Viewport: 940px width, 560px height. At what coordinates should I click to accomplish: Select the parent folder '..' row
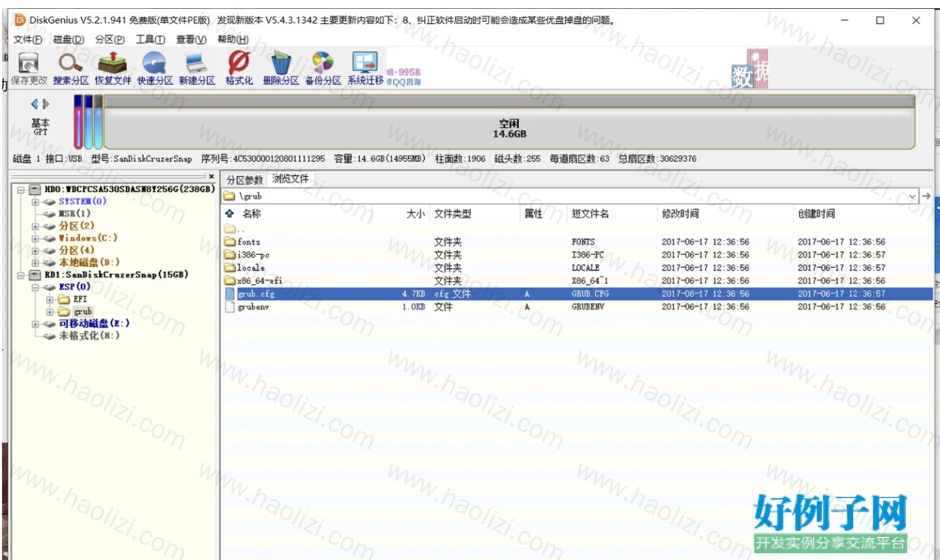578,229
